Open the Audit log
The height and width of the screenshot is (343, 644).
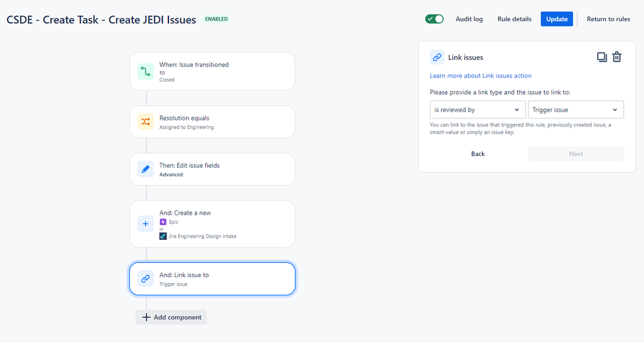(x=469, y=19)
